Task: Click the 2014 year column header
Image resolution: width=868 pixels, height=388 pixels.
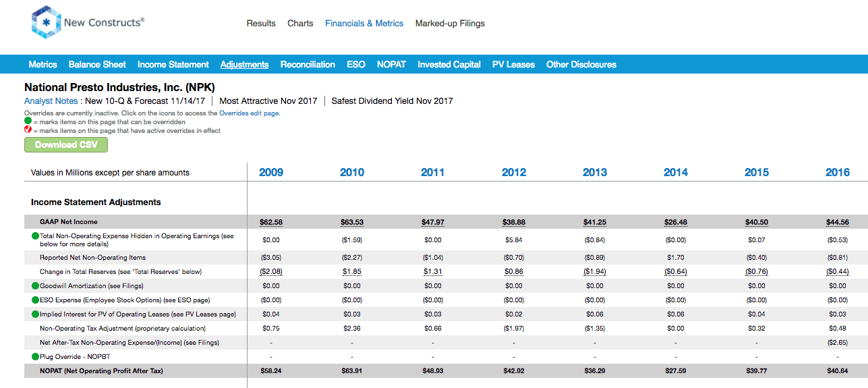Action: point(676,173)
